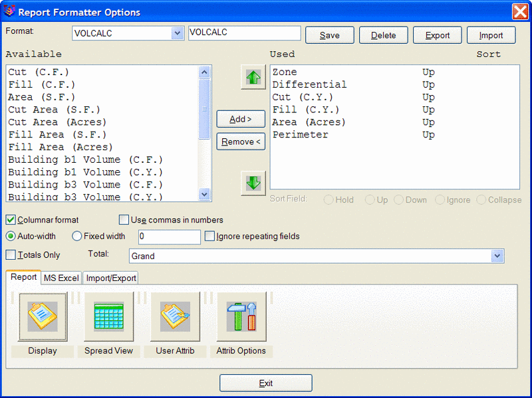
Task: Click the Available list scrollbar thumb
Action: (x=204, y=109)
